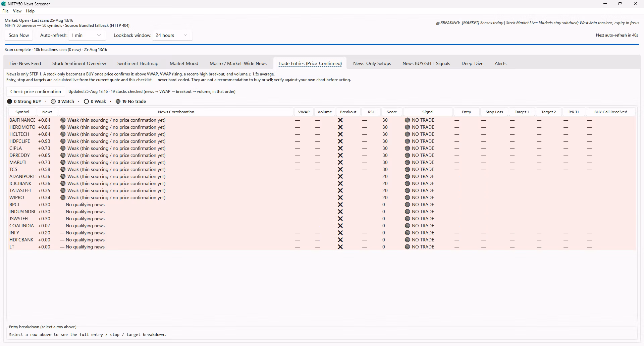644x346 pixels.
Task: Sort by the Symbol column header
Action: [22, 112]
